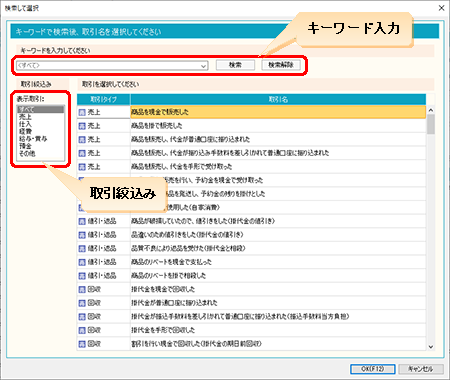The width and height of the screenshot is (450, 380).
Task: Select row 掛代金を現金で回収した
Action: pyautogui.click(x=252, y=290)
